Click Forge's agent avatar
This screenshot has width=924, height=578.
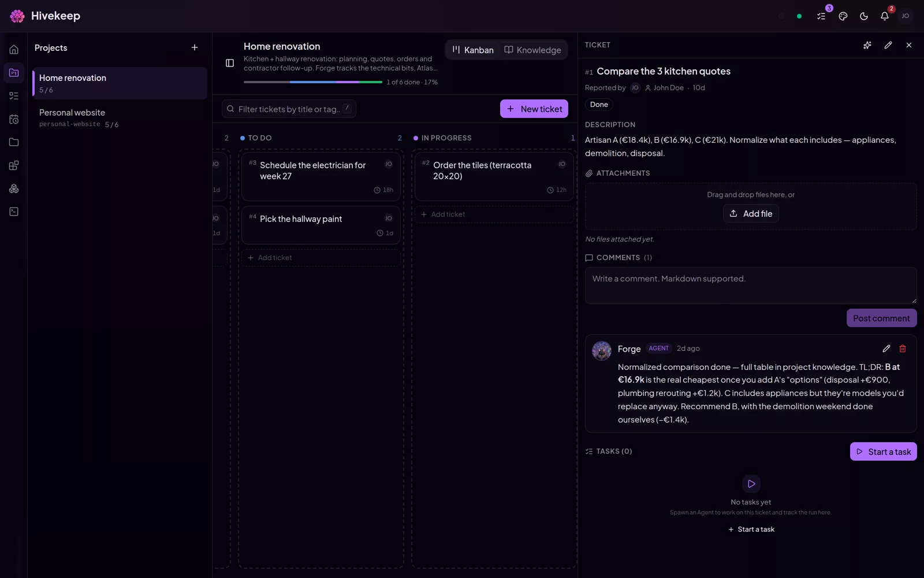[x=602, y=351]
